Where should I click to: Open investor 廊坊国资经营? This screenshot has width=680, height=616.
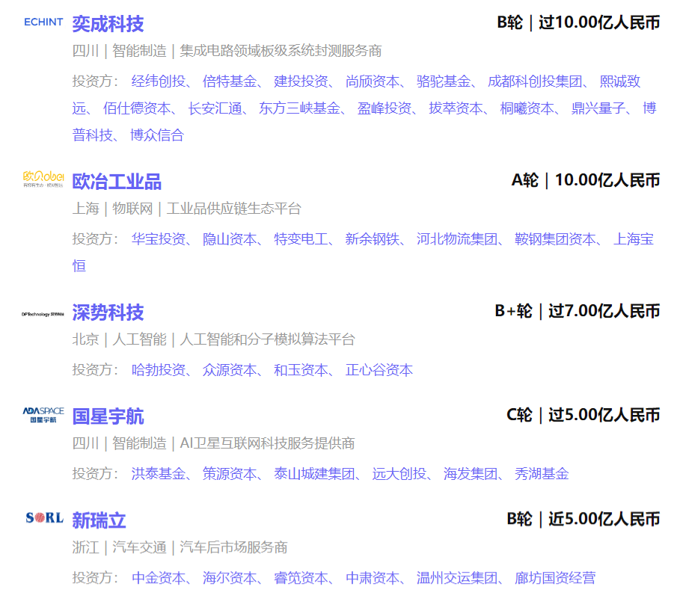pyautogui.click(x=555, y=579)
